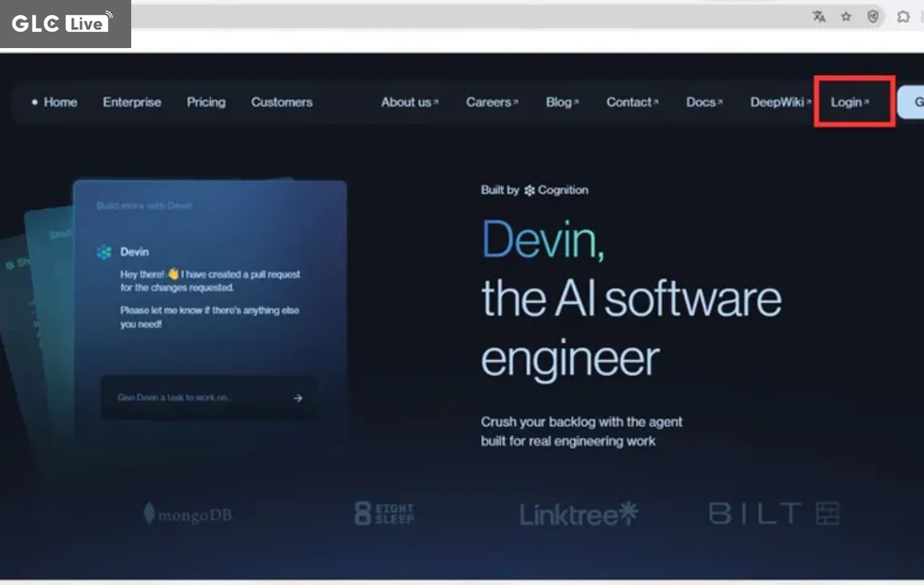Click the 'Build more with Devin' card title
The width and height of the screenshot is (924, 585).
coord(144,206)
